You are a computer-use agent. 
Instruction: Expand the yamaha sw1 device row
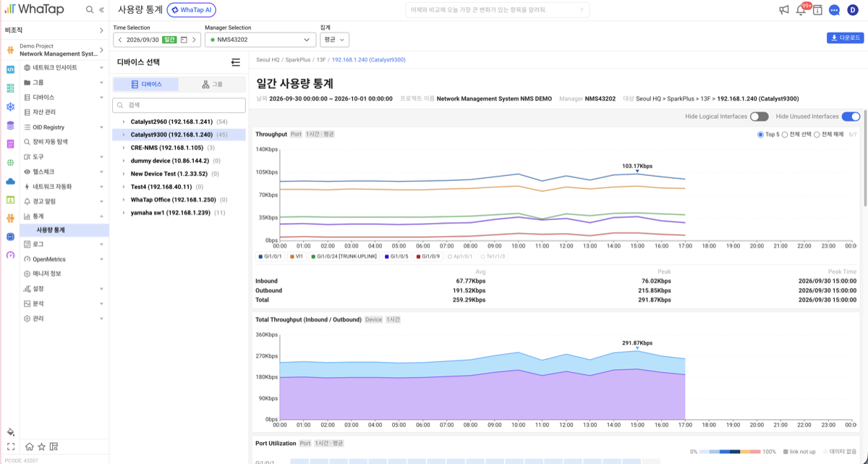pos(124,213)
